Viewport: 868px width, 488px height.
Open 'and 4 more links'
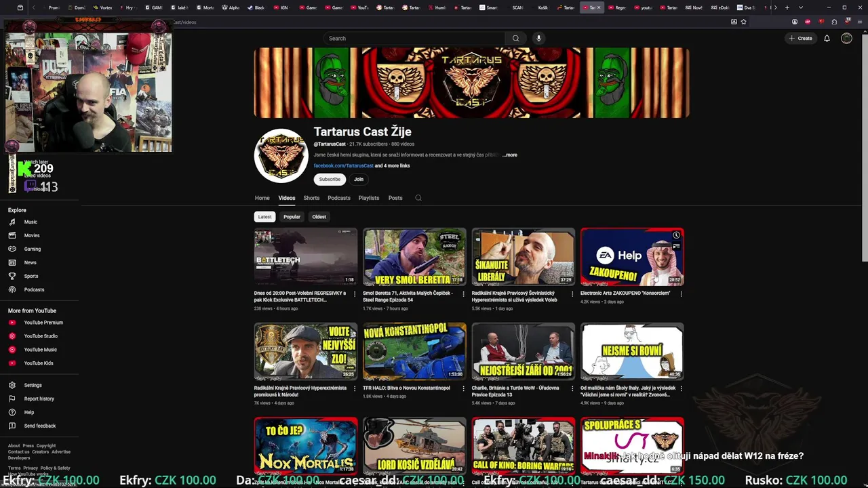click(x=393, y=165)
